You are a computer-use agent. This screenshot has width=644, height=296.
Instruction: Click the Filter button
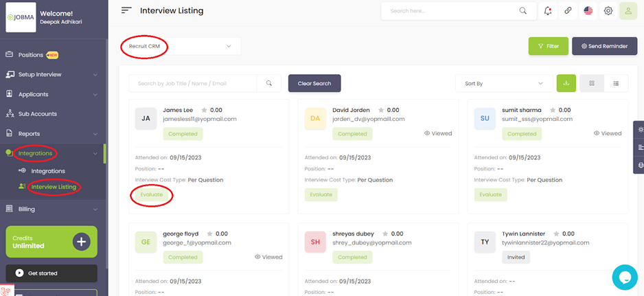pyautogui.click(x=549, y=46)
